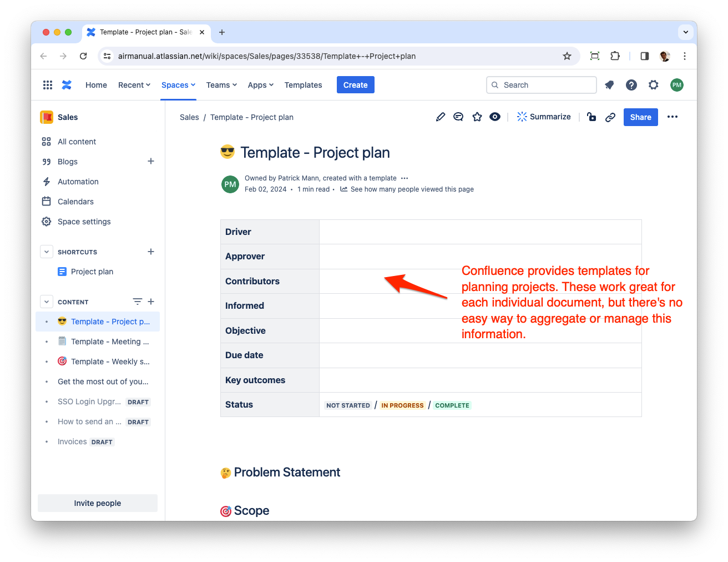Open PM profile avatar menu

click(x=677, y=85)
